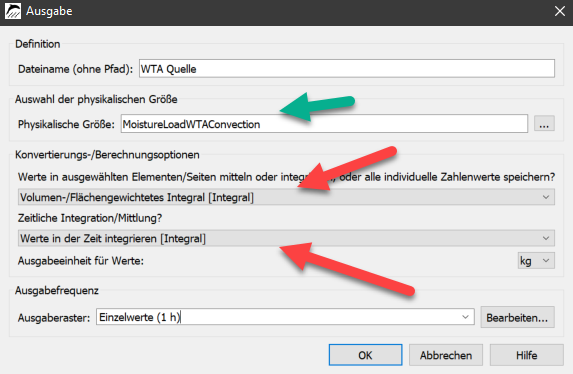Click the Physikalische Größe input field
This screenshot has height=374, width=573.
tap(325, 124)
